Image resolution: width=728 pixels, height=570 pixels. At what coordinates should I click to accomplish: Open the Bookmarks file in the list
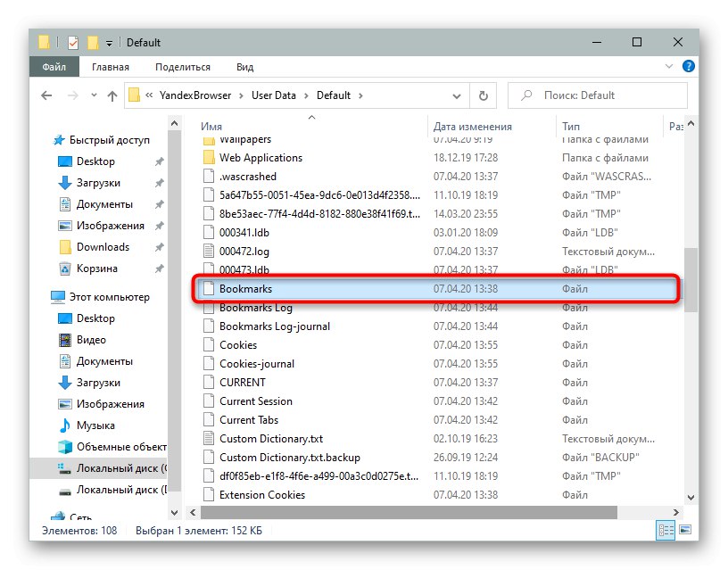(248, 290)
